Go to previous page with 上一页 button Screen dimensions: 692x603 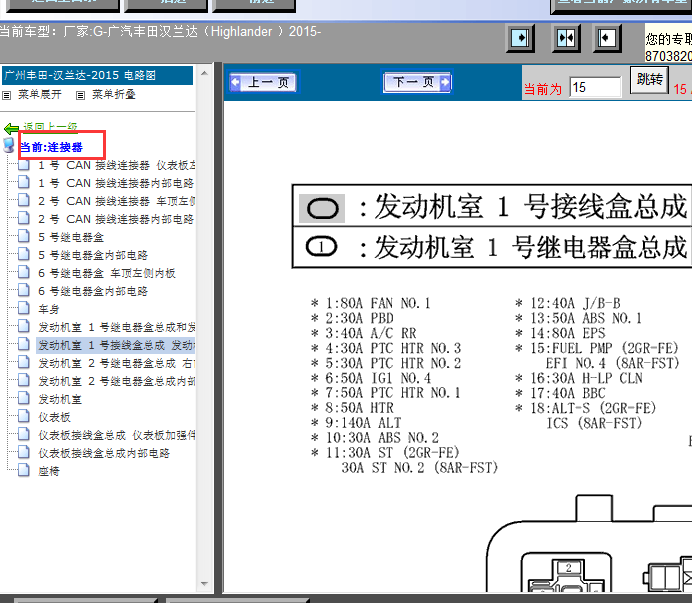(263, 82)
